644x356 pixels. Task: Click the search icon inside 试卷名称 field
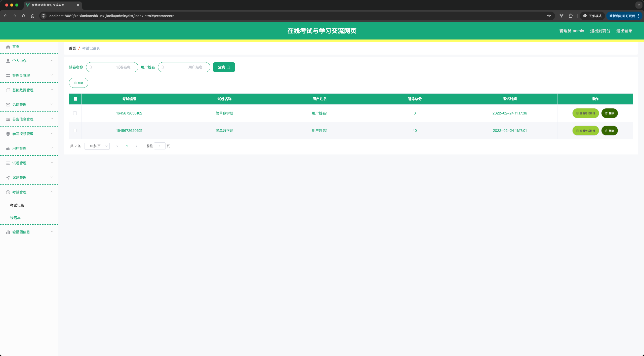tap(91, 67)
